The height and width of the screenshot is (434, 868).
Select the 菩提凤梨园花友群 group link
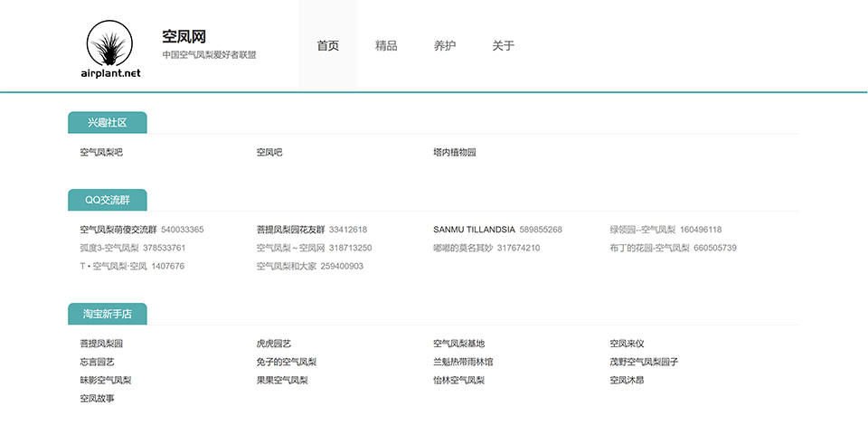pyautogui.click(x=290, y=230)
